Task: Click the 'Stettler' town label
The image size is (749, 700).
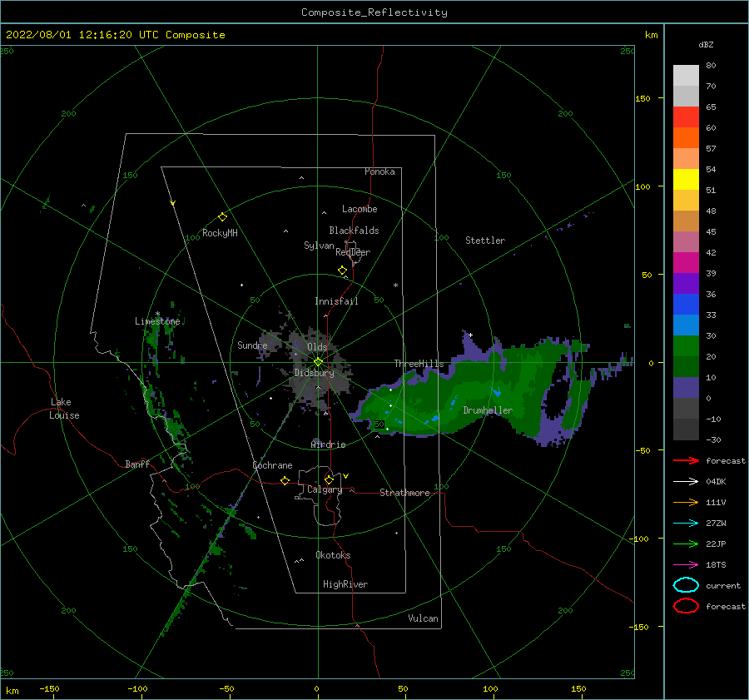Action: click(485, 241)
